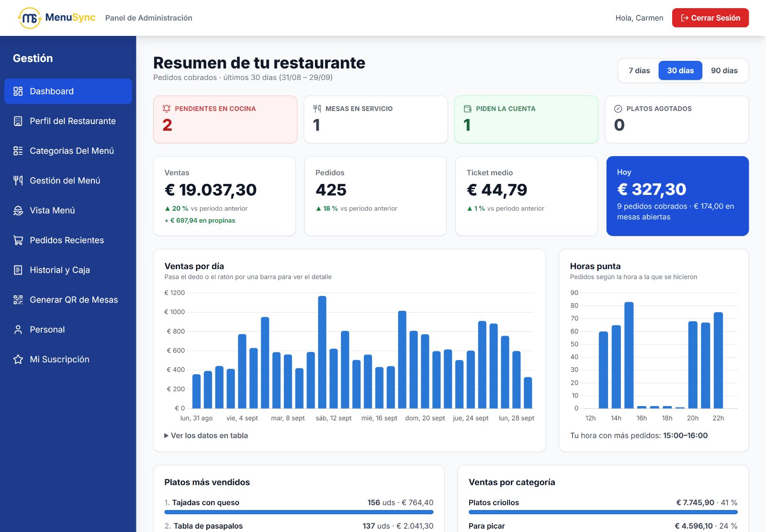Open the Piden la Cuenta card
Viewport: 766px width, 532px height.
point(526,119)
